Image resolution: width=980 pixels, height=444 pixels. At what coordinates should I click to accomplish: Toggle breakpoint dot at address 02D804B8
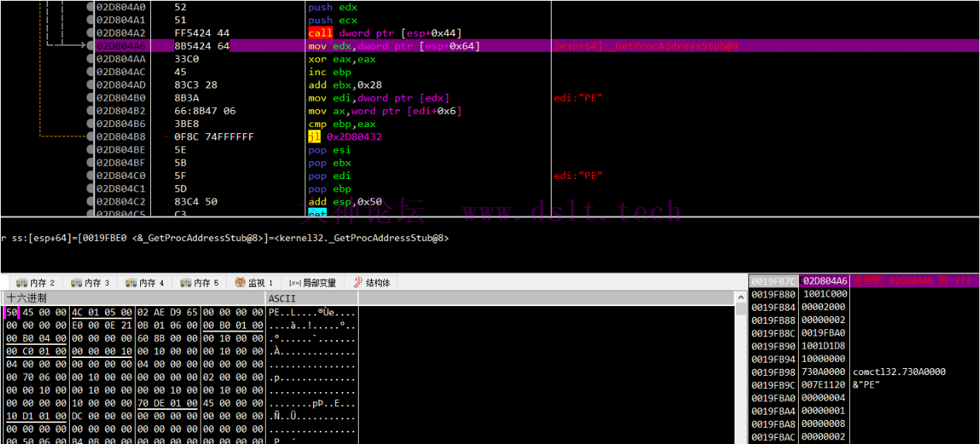click(91, 137)
